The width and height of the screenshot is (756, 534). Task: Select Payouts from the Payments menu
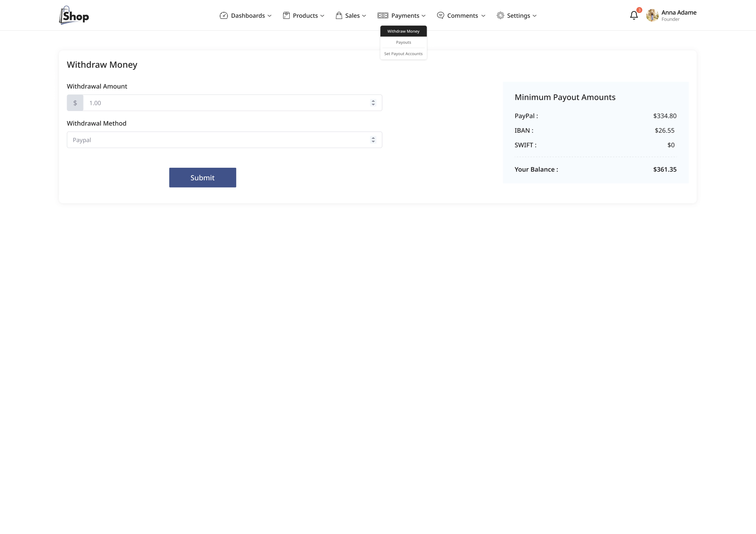(403, 42)
